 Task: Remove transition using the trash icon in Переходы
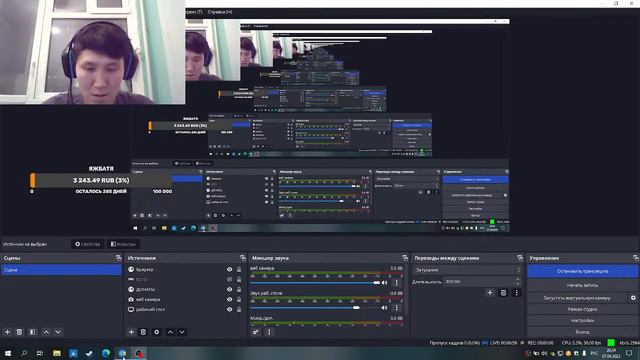point(503,293)
